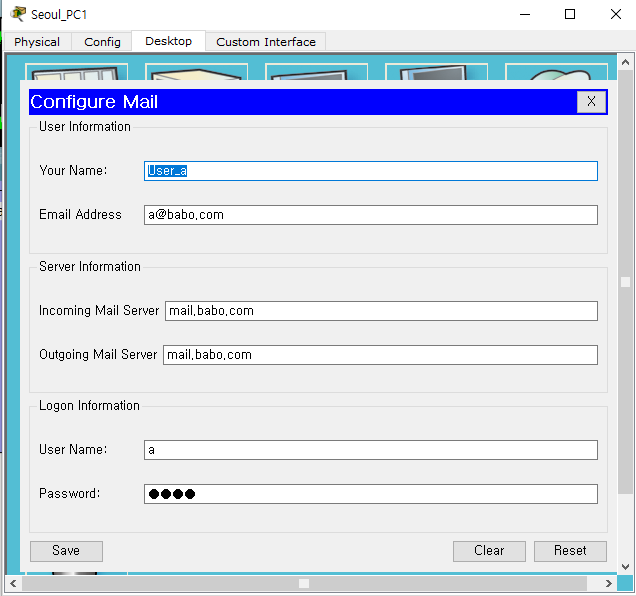Click the vertical scrollbar up arrow

coord(625,62)
